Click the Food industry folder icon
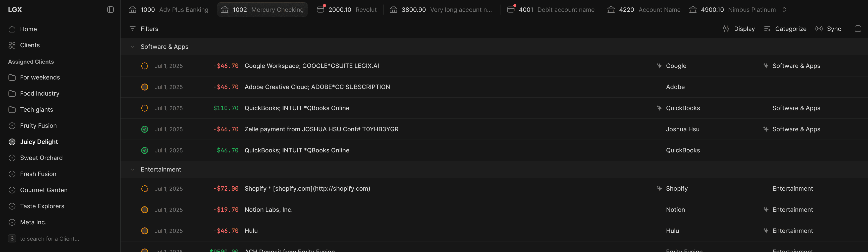This screenshot has height=252, width=868. [x=12, y=94]
